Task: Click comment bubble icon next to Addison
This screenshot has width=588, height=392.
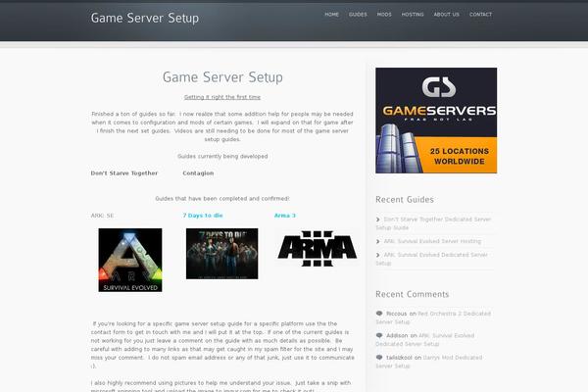Action: [379, 335]
